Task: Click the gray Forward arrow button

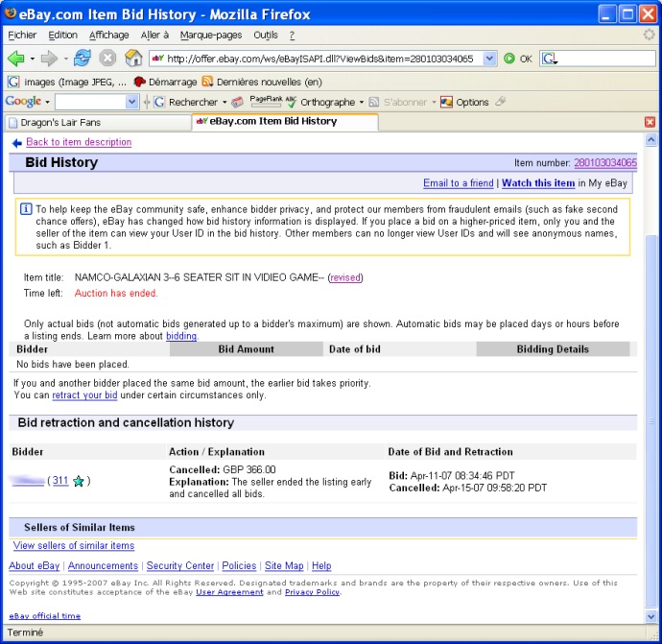Action: pos(49,59)
